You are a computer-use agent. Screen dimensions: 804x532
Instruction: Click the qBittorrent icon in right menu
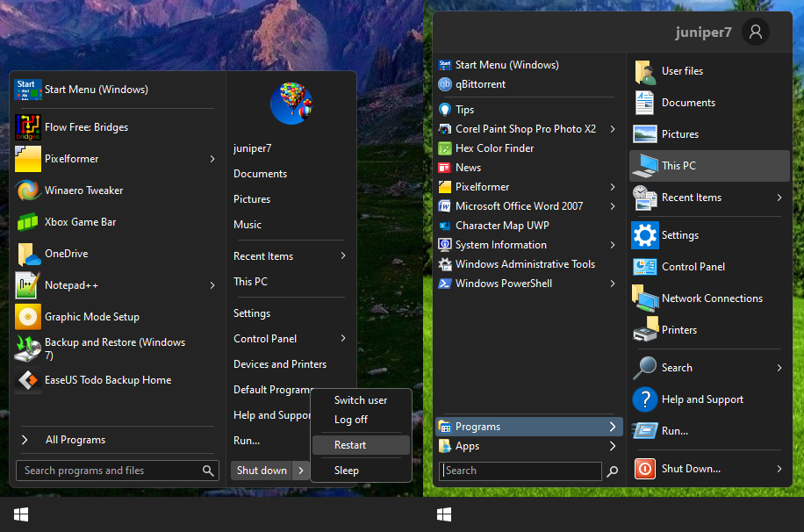444,84
